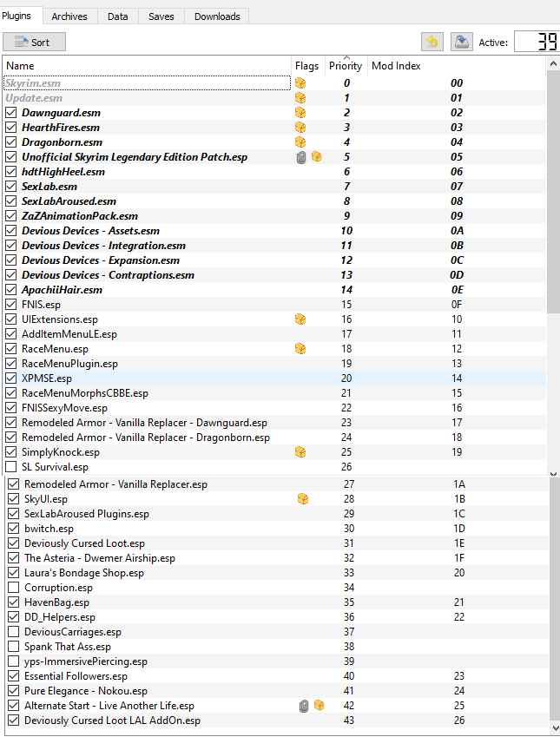Sort by Priority column header
Viewport: 560px width, 737px height.
coord(346,66)
